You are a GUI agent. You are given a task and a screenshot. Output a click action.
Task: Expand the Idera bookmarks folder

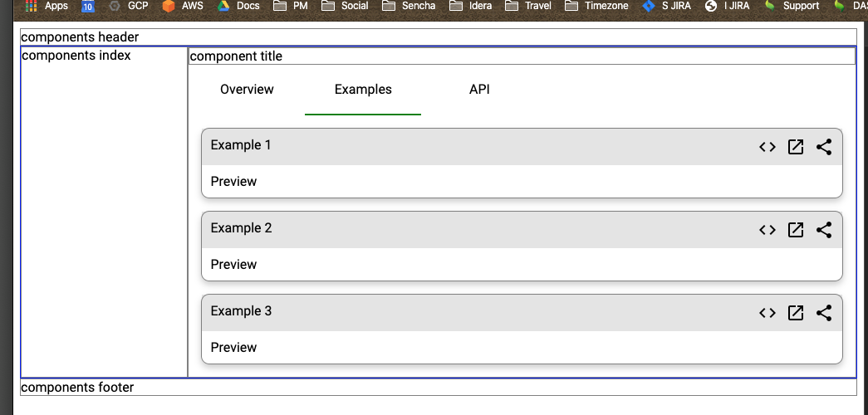pos(470,6)
